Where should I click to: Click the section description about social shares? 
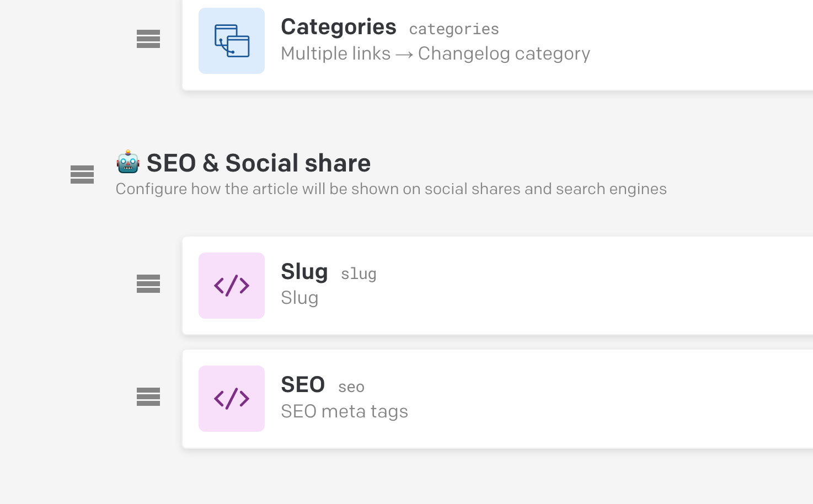(x=391, y=189)
